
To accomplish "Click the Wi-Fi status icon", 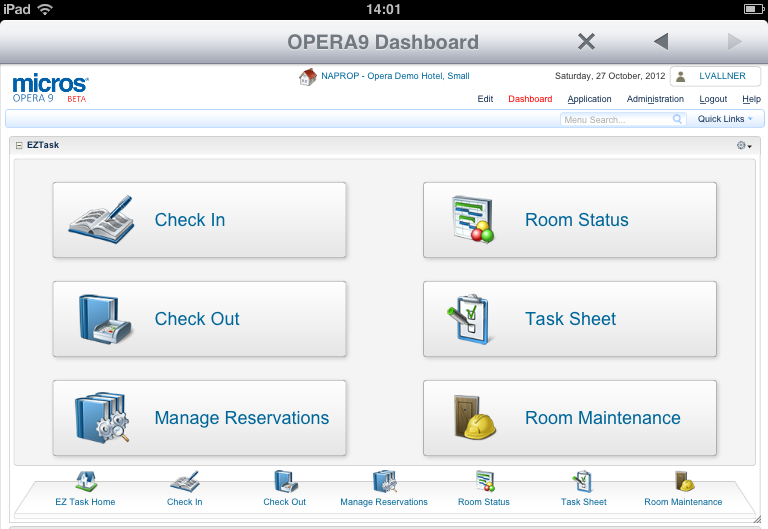I will (45, 9).
